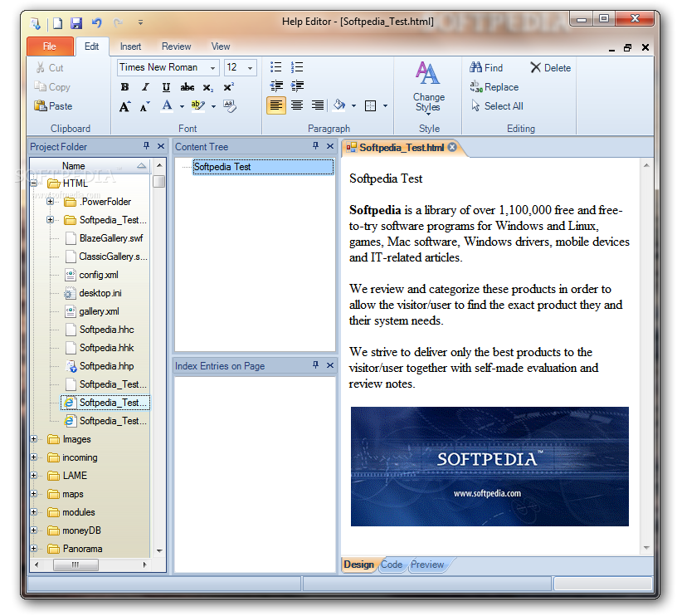The width and height of the screenshot is (677, 616).
Task: Toggle Underline formatting
Action: coord(166,87)
